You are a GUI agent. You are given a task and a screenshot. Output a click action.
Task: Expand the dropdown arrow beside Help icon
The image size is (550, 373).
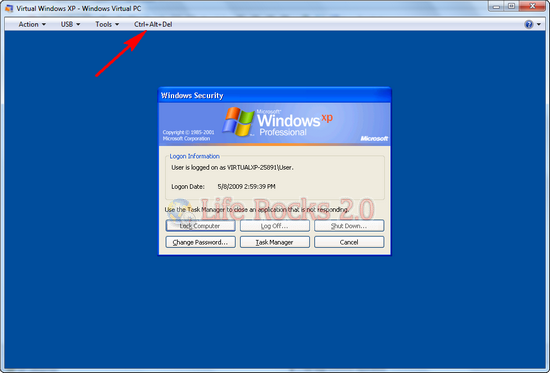click(x=539, y=24)
